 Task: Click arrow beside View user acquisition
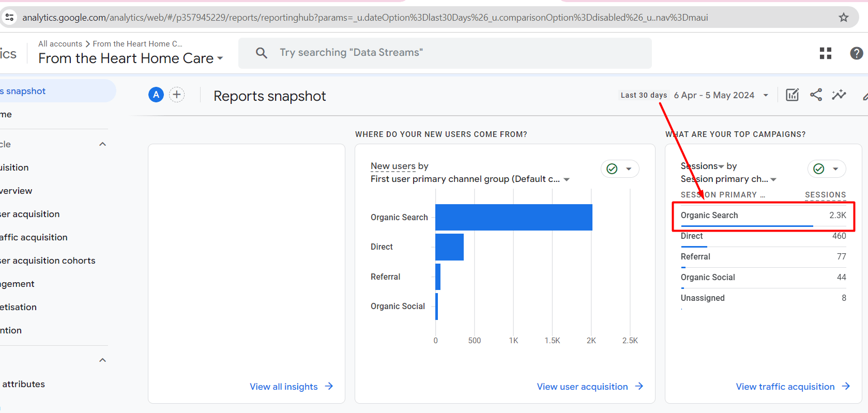point(639,386)
